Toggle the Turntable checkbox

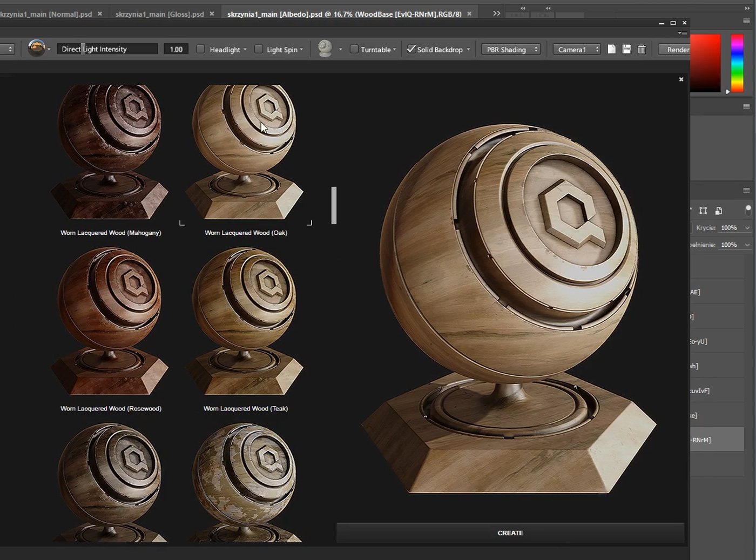(x=354, y=49)
